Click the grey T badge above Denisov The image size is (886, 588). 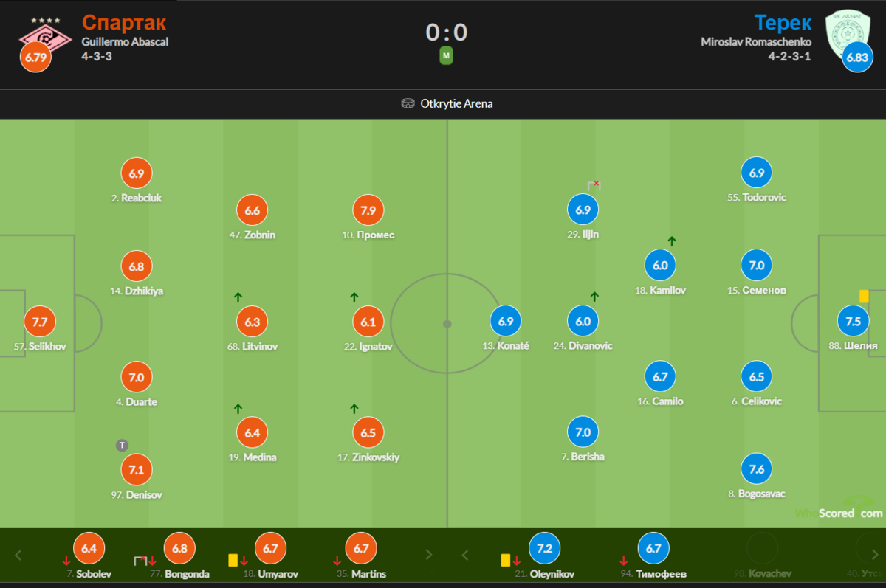[x=122, y=445]
